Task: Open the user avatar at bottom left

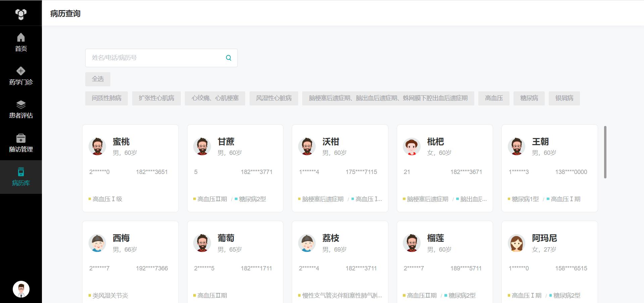Action: [x=21, y=289]
